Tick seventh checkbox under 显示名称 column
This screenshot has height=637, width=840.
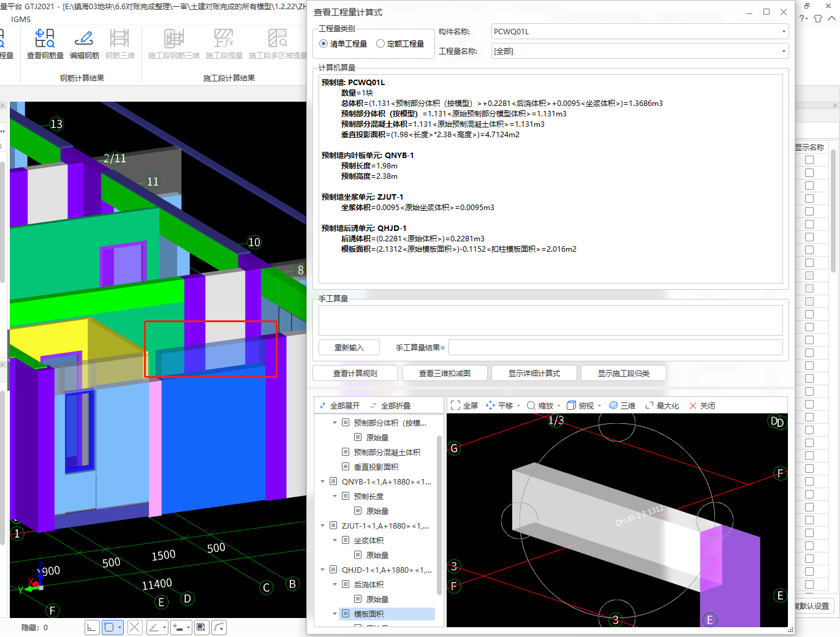pyautogui.click(x=809, y=237)
